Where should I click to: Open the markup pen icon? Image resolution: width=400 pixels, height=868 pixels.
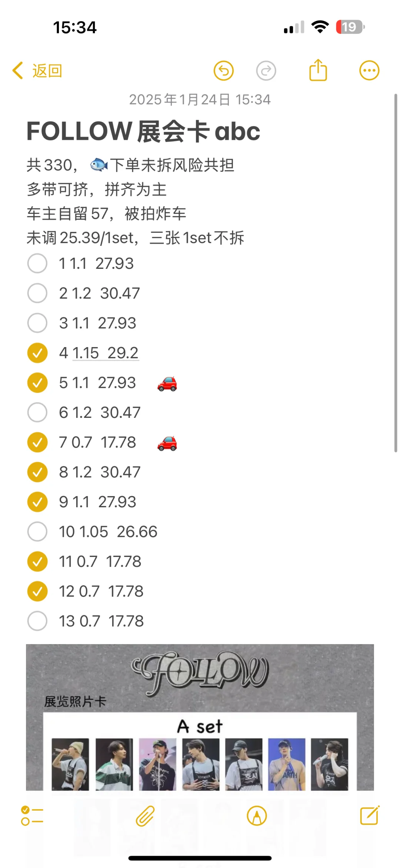[x=257, y=816]
